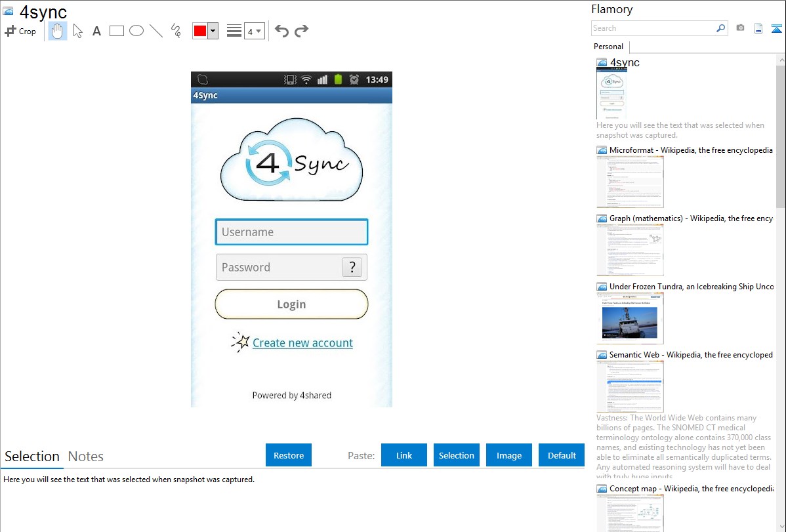Click the page document icon in Flamory
The height and width of the screenshot is (532, 786).
(x=758, y=28)
